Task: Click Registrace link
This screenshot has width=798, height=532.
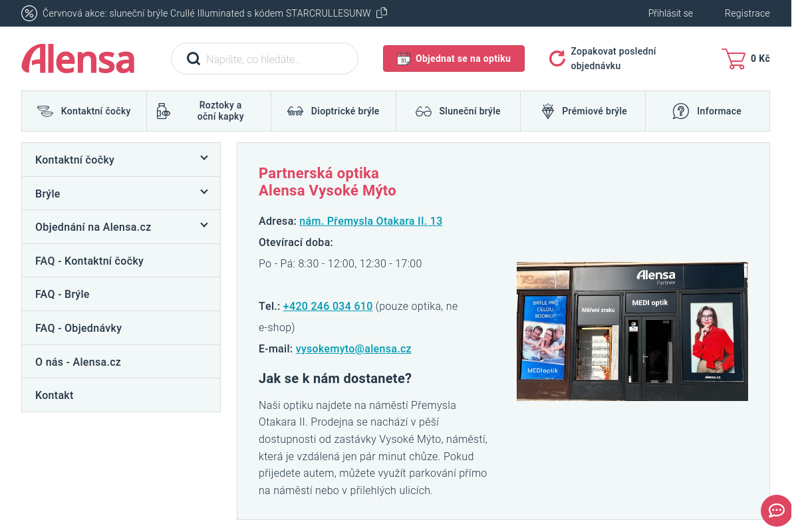Action: point(747,13)
